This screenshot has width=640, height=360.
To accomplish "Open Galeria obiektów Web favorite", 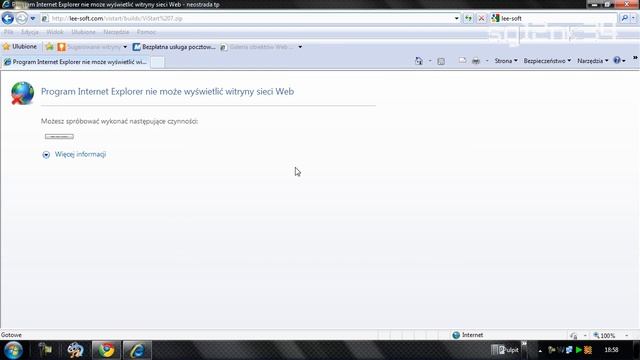I will (x=257, y=47).
